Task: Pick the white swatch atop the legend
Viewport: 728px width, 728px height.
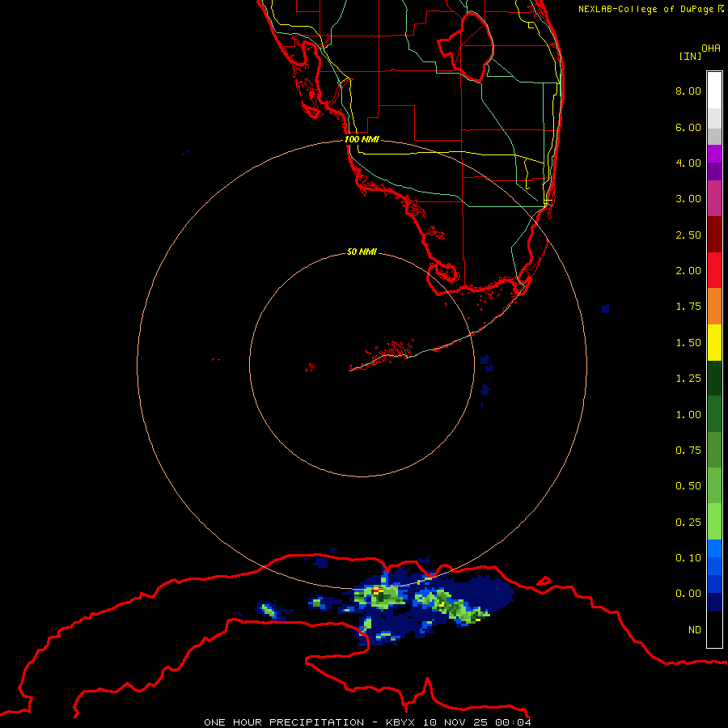Action: (714, 91)
